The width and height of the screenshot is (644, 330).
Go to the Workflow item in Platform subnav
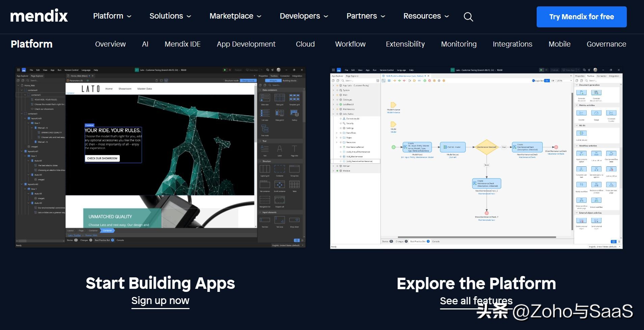pyautogui.click(x=350, y=44)
